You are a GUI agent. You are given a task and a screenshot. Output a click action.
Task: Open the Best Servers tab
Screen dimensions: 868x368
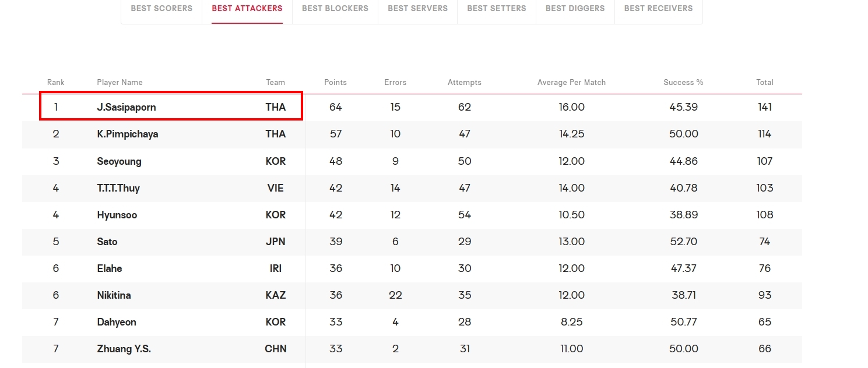pyautogui.click(x=417, y=9)
